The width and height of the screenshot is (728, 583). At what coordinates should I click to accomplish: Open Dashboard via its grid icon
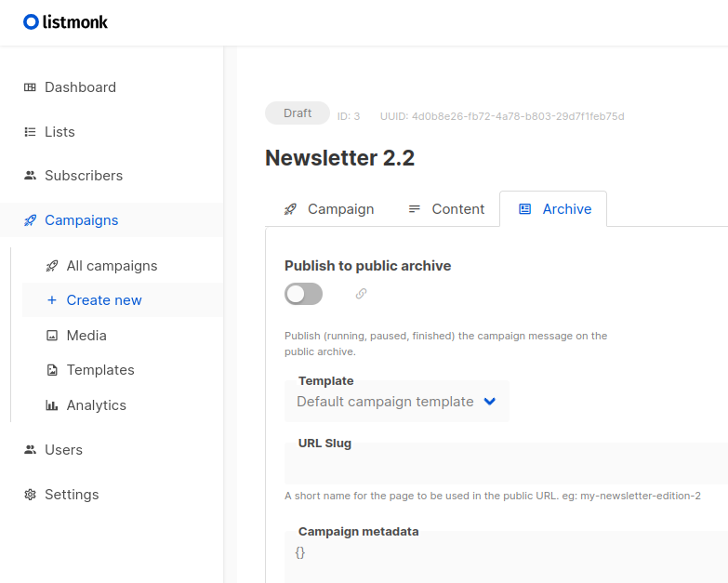[30, 87]
